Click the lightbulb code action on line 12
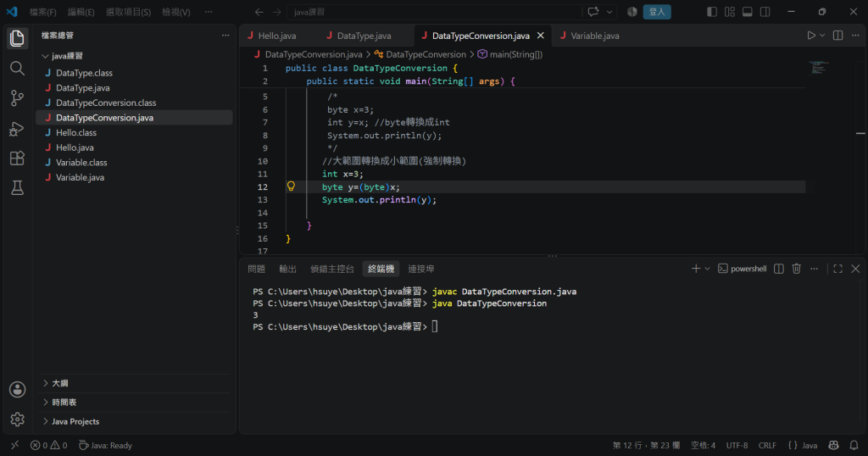868x456 pixels. pos(291,186)
